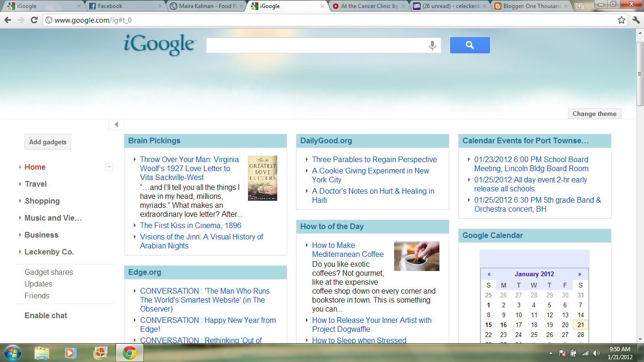644x362 pixels.
Task: Click the Change theme button
Action: point(594,114)
